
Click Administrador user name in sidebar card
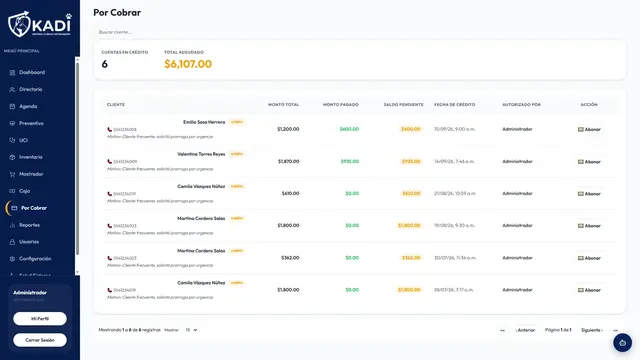[30, 293]
